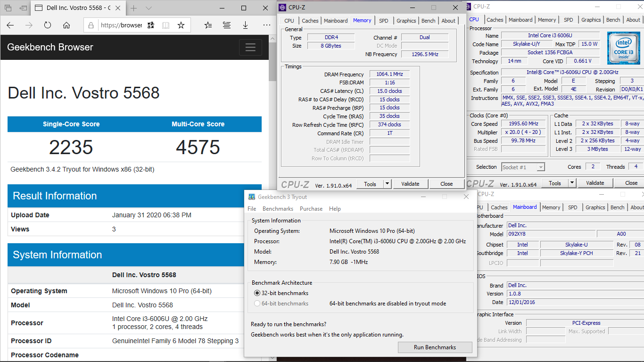The image size is (644, 362).
Task: Switch to Bench tab in Memory window
Action: tap(429, 21)
